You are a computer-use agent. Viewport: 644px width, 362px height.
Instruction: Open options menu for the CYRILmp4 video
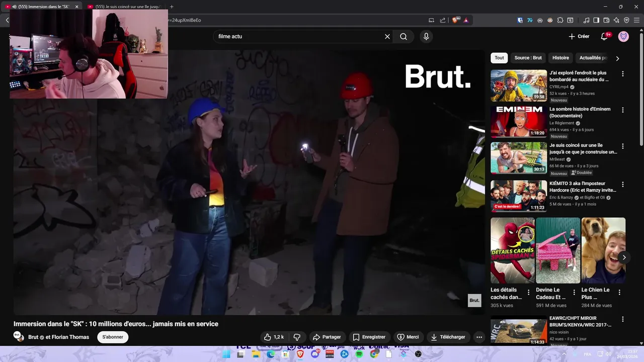(623, 73)
